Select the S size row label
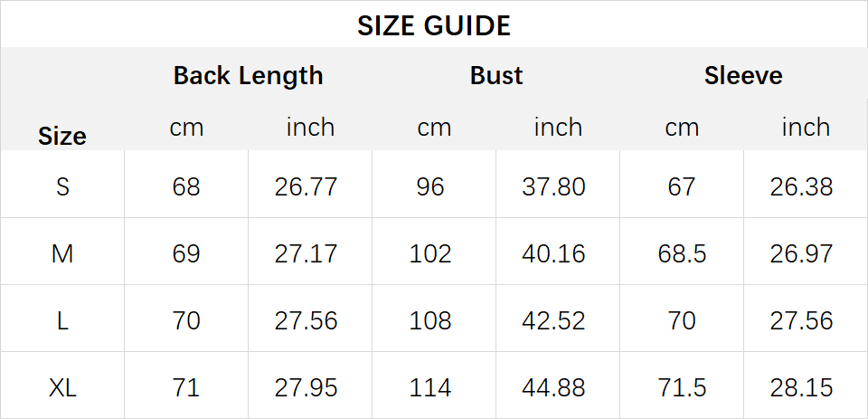 (62, 186)
